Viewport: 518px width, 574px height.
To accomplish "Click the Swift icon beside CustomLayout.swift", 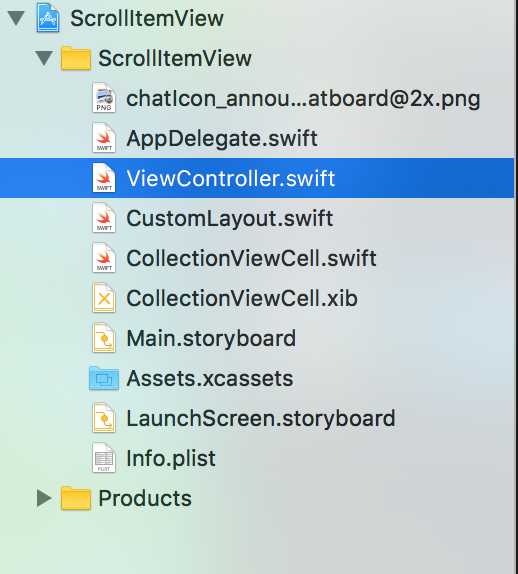I will pos(104,218).
